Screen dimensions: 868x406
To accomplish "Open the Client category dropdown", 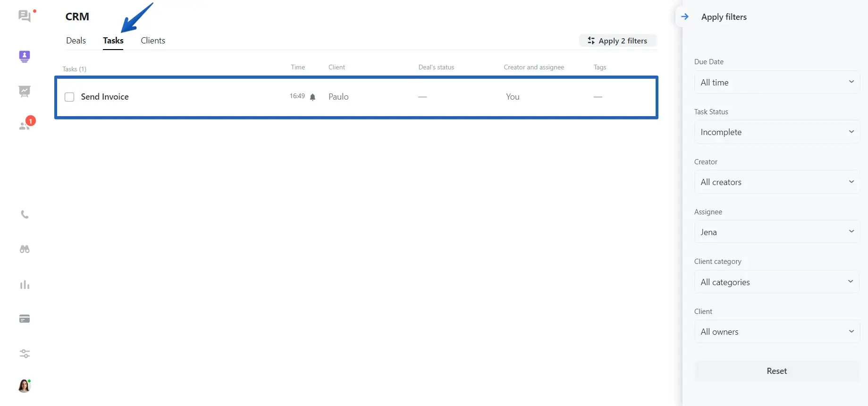I will tap(776, 282).
